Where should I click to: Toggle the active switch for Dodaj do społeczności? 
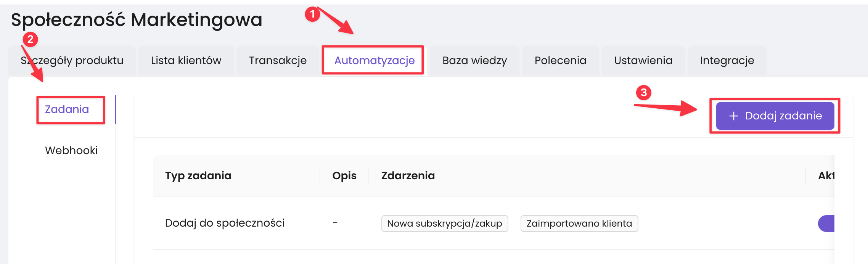(827, 224)
